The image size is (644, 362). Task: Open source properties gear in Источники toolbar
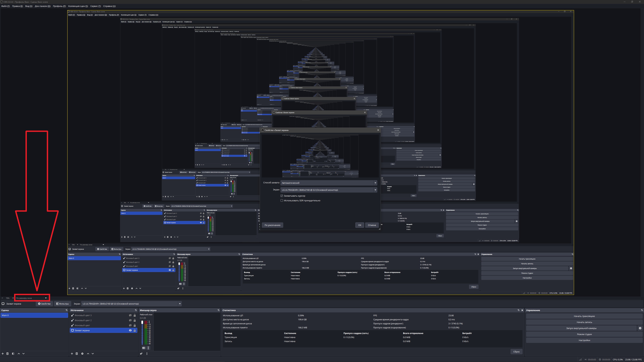coord(82,353)
